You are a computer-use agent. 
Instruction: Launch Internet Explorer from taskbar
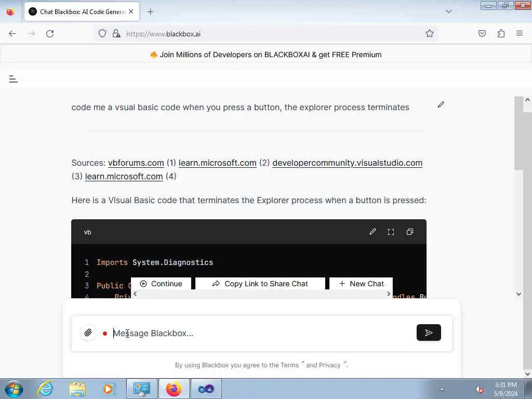click(46, 389)
